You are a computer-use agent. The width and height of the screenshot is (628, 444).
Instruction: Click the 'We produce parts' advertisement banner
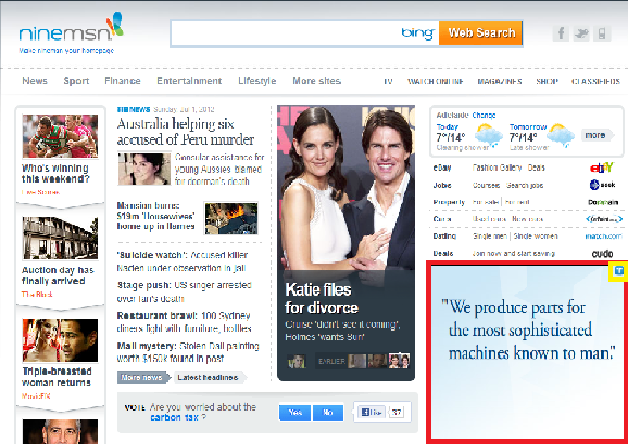pyautogui.click(x=527, y=352)
